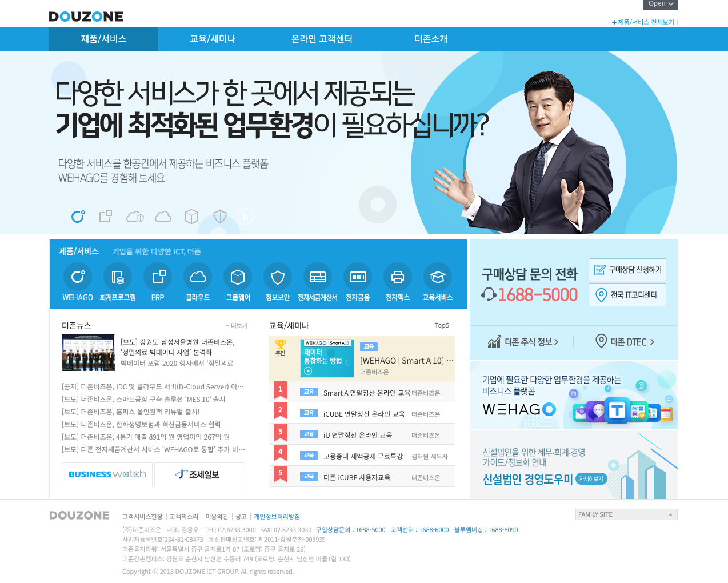Screen dimensions: 728x583
Task: Open 개인정보처리방침 footer link
Action: coord(277,516)
